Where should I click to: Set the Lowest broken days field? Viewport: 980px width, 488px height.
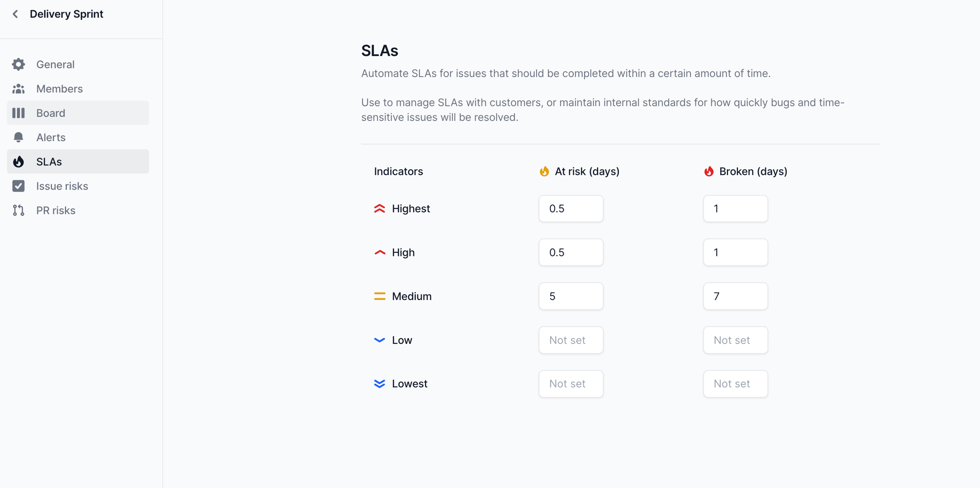(735, 384)
